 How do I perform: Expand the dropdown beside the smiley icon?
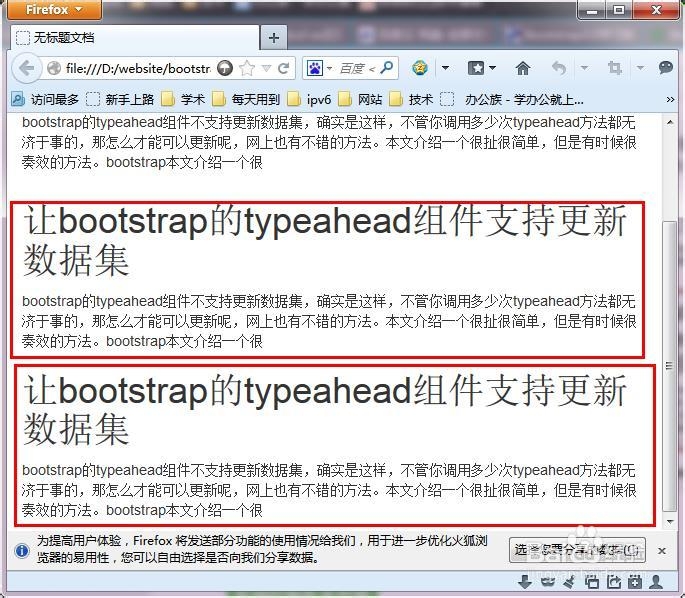[445, 68]
